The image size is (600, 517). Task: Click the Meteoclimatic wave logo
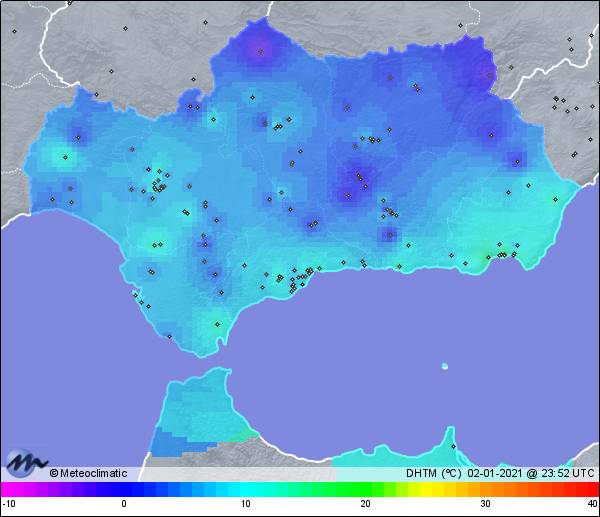[26, 463]
